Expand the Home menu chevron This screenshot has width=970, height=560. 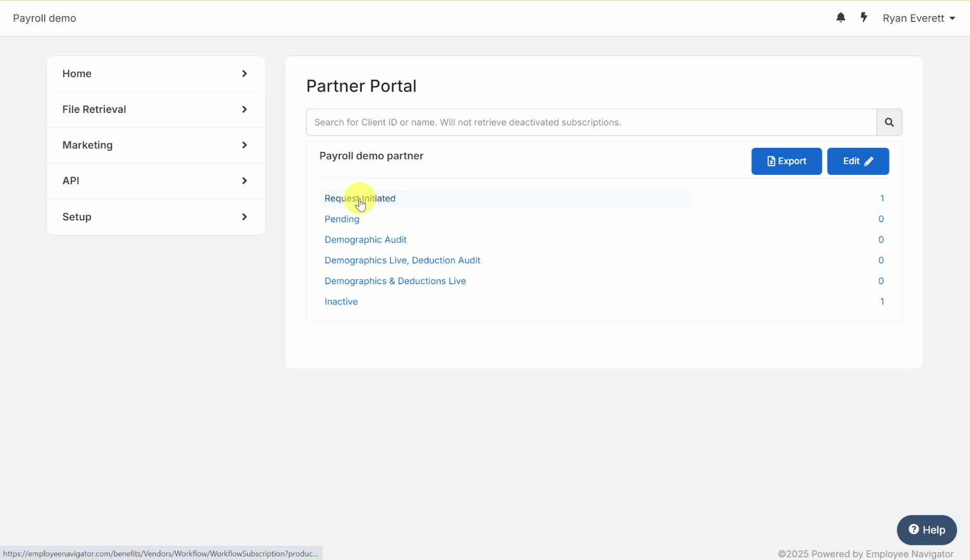(244, 74)
